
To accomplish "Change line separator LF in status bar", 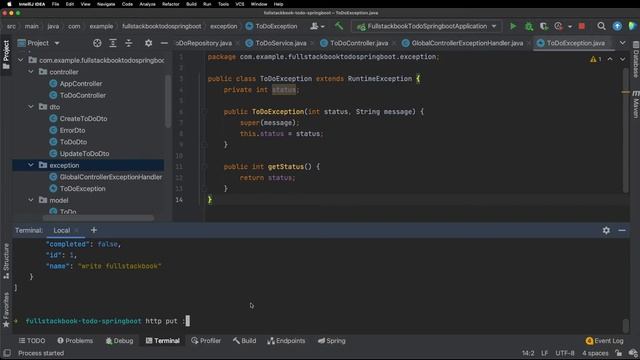I will pyautogui.click(x=544, y=353).
